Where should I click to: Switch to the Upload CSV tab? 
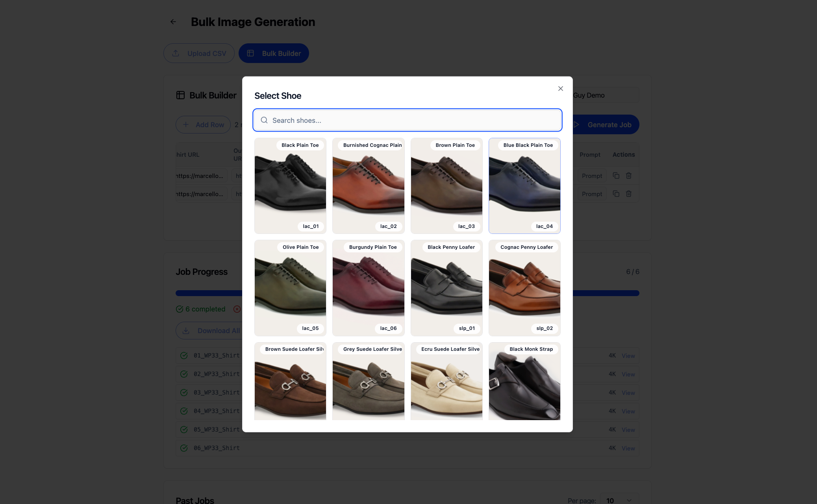click(x=199, y=53)
